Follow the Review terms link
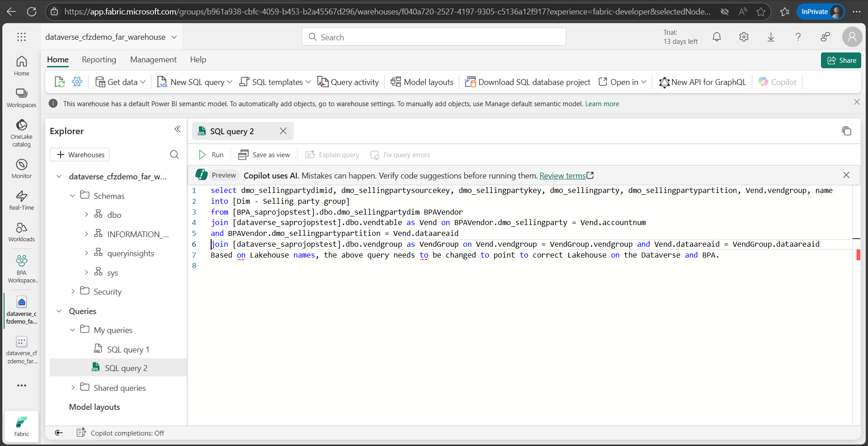 point(562,176)
